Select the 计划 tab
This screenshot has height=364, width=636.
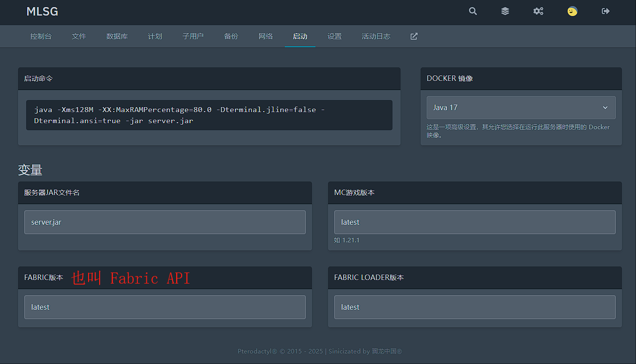point(155,36)
